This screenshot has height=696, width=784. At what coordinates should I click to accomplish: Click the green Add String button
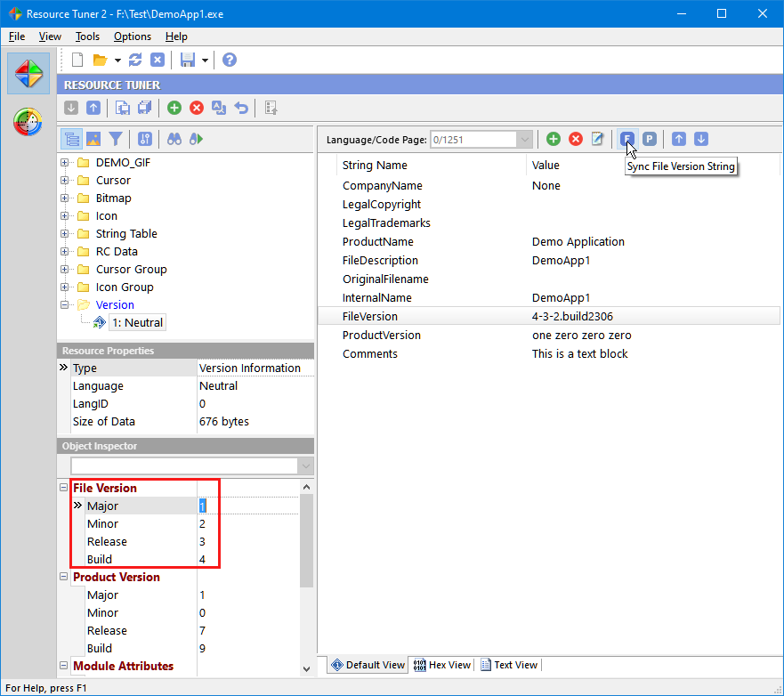tap(553, 139)
